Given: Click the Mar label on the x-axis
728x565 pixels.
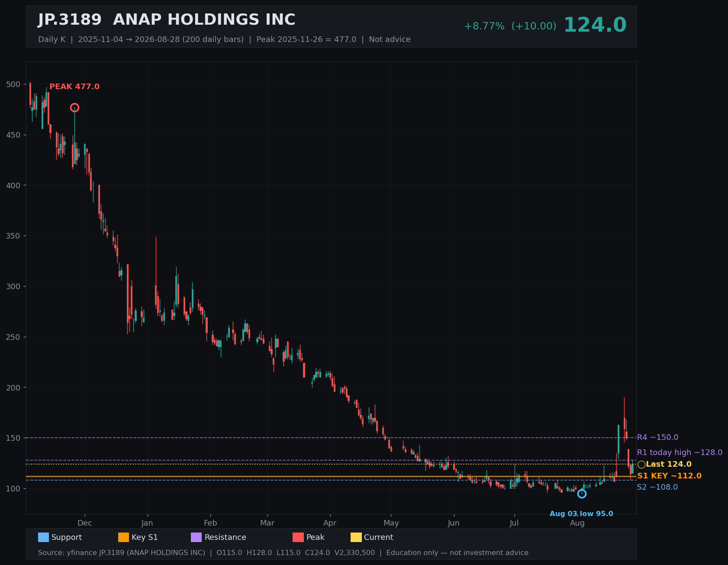Looking at the screenshot, I should [x=267, y=523].
